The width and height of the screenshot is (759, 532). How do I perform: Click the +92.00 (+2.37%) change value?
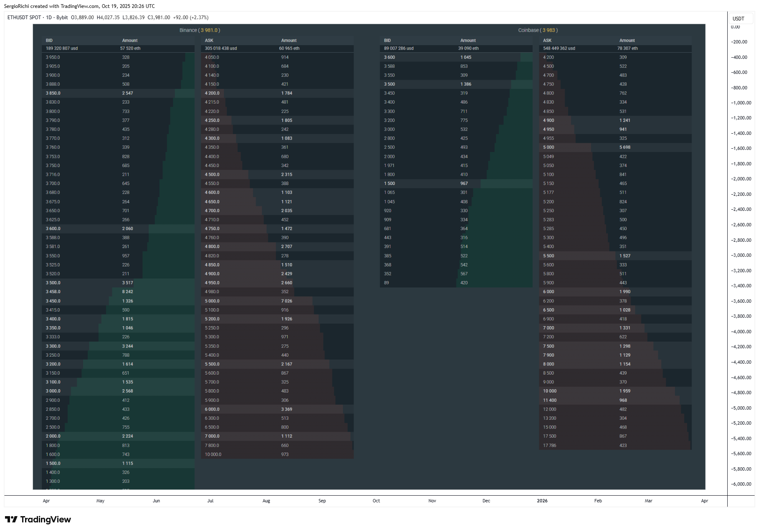tap(190, 18)
